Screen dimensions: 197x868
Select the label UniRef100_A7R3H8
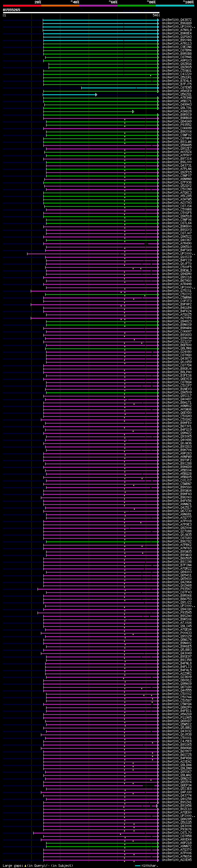(177, 98)
